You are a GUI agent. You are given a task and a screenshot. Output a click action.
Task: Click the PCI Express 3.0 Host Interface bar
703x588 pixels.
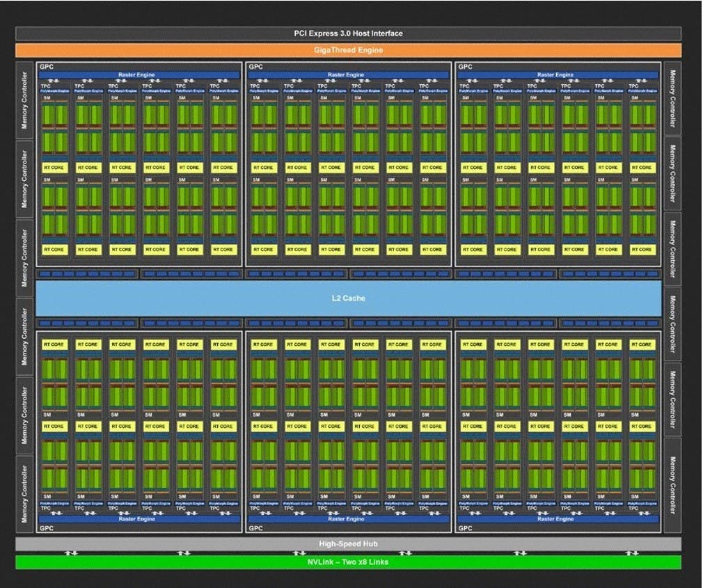coord(348,33)
